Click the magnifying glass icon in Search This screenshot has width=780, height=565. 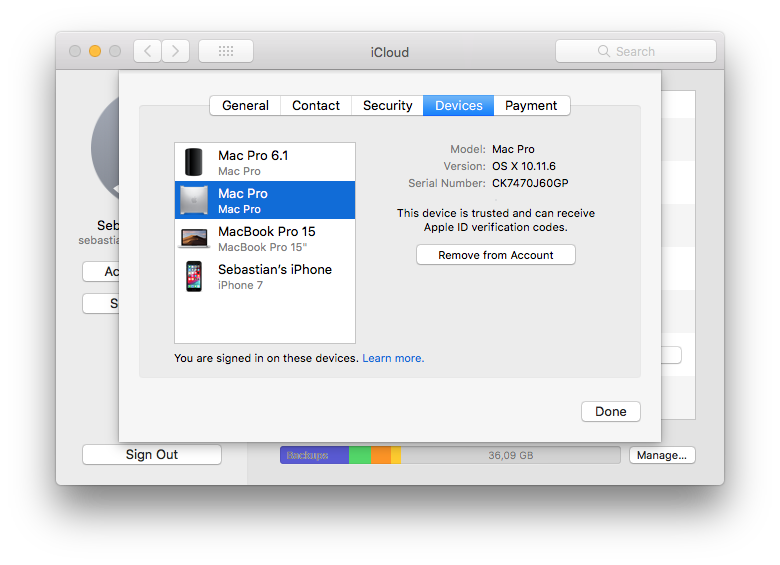pyautogui.click(x=603, y=51)
